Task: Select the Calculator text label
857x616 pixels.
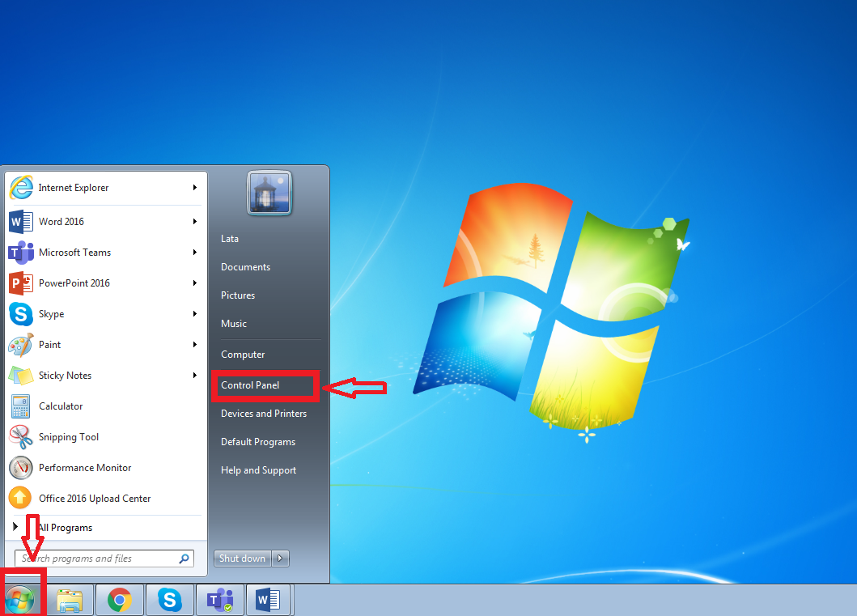Action: [x=61, y=406]
